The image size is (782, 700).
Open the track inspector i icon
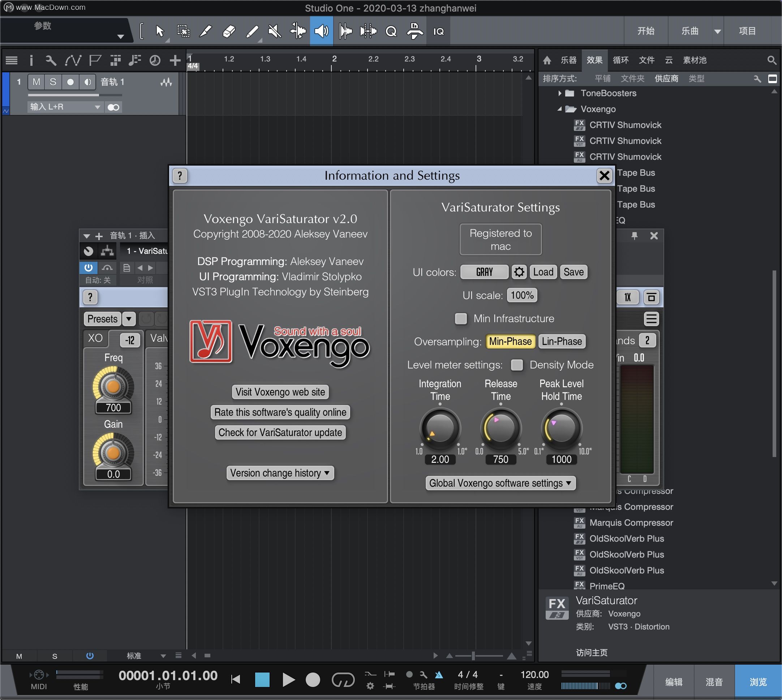point(31,60)
